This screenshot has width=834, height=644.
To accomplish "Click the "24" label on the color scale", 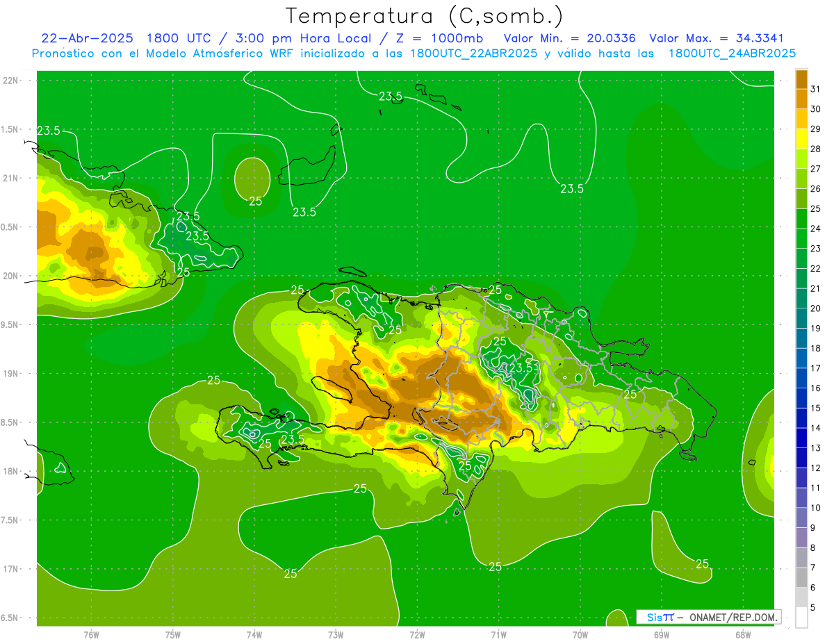I will (816, 229).
